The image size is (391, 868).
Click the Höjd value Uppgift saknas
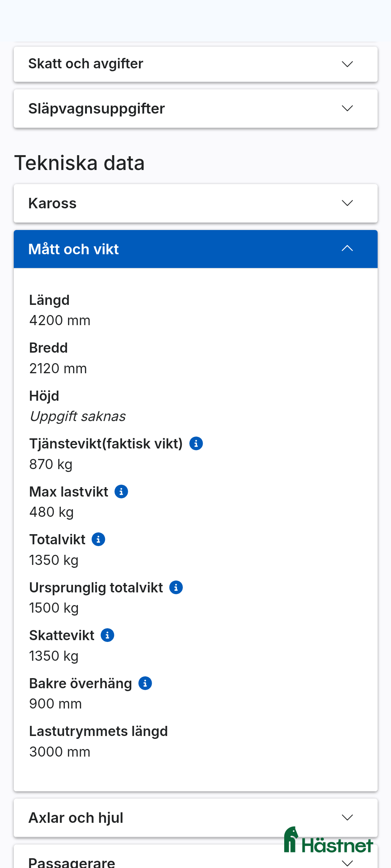point(77,416)
